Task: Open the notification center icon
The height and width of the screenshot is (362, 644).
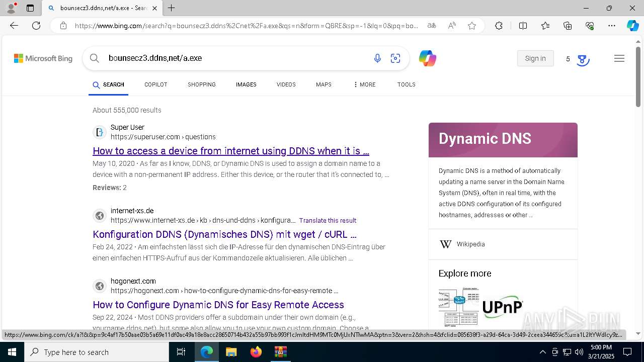Action: (x=627, y=352)
